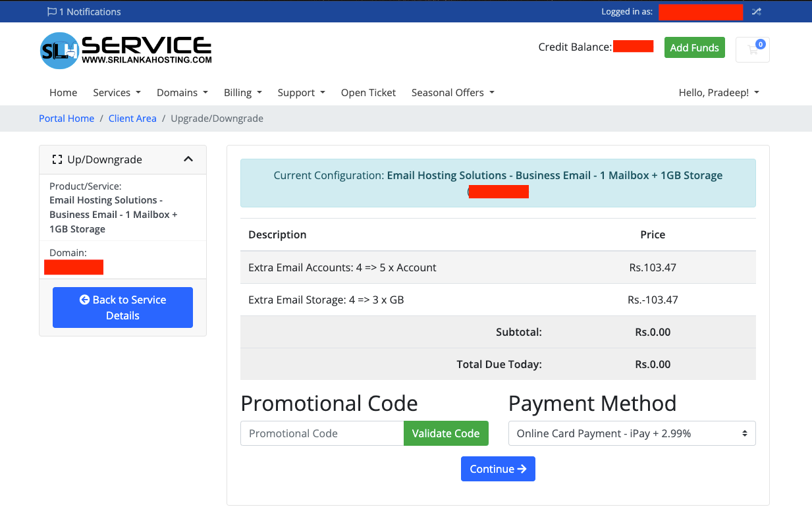Open the Support menu
Image resolution: width=812 pixels, height=509 pixels.
coord(301,93)
